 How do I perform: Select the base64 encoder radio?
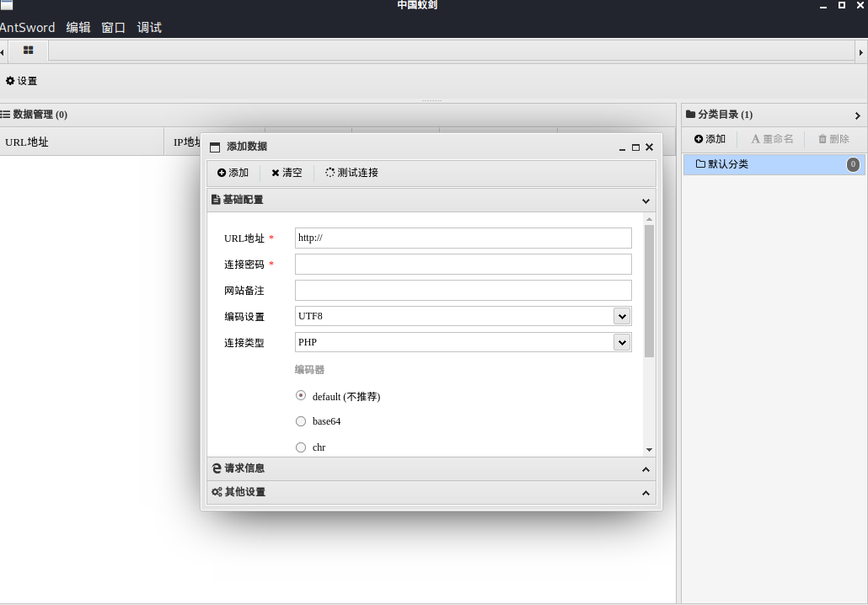[301, 421]
